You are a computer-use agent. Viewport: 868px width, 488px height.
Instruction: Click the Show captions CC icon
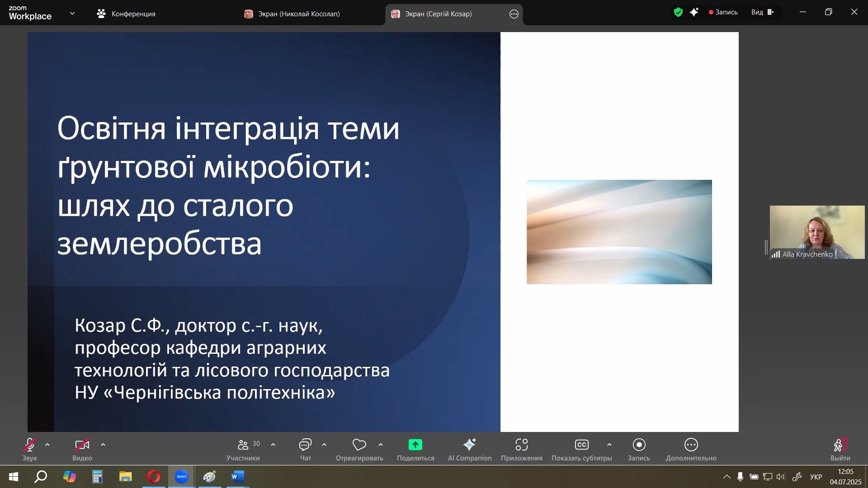[x=581, y=445]
